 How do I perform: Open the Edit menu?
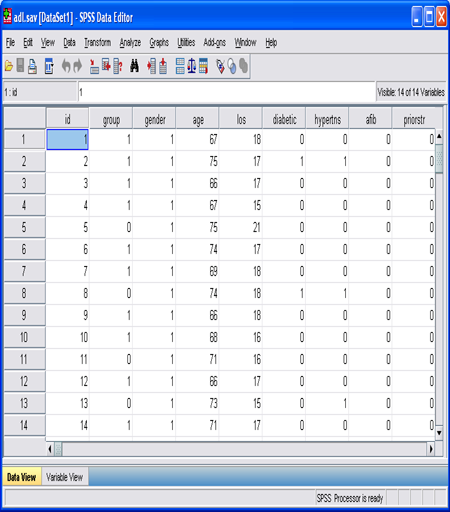[x=28, y=42]
